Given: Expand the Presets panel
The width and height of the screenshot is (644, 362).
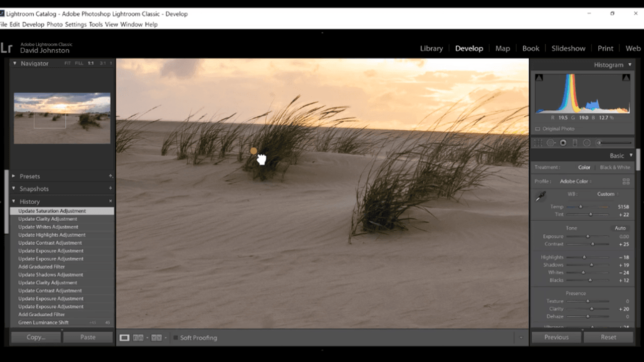Looking at the screenshot, I should pos(14,176).
